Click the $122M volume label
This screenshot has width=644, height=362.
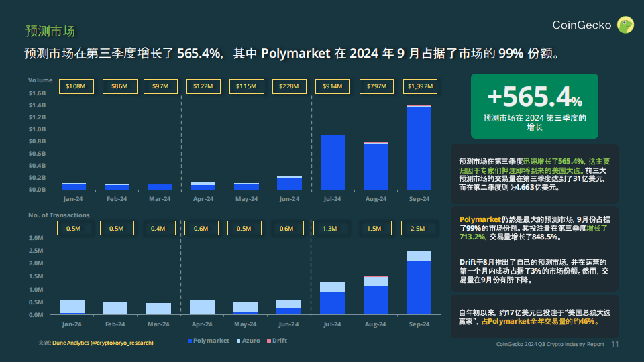coord(203,86)
